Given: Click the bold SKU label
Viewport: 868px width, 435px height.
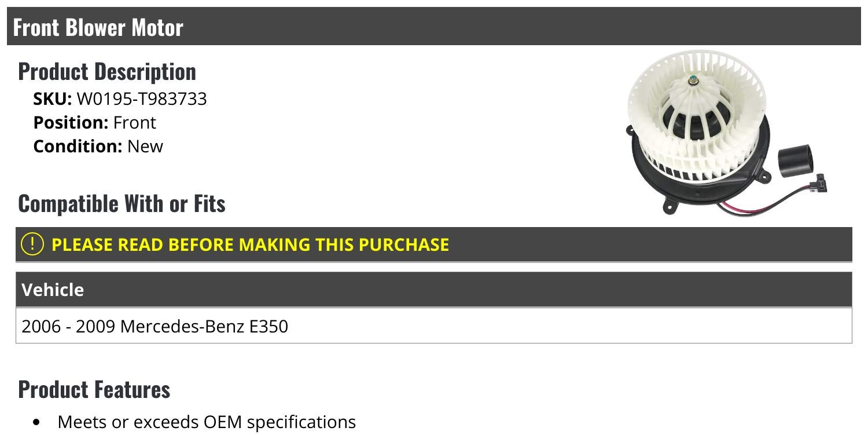Looking at the screenshot, I should (52, 99).
